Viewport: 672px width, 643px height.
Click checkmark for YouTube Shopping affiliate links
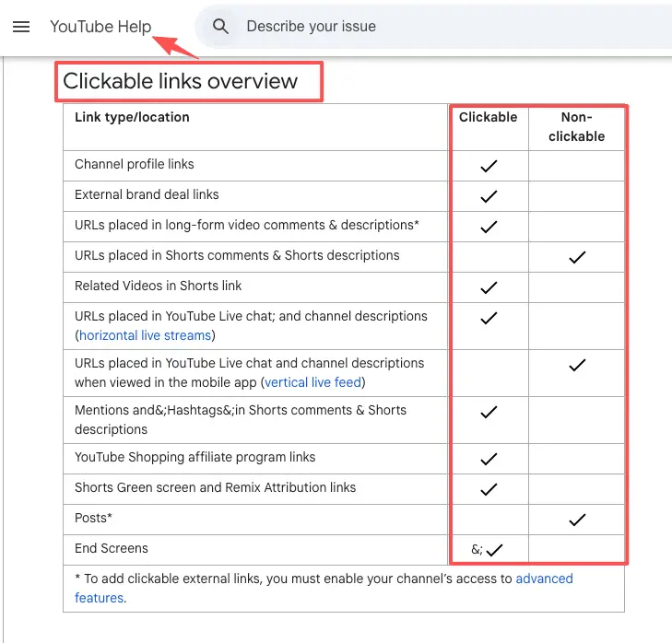click(489, 459)
